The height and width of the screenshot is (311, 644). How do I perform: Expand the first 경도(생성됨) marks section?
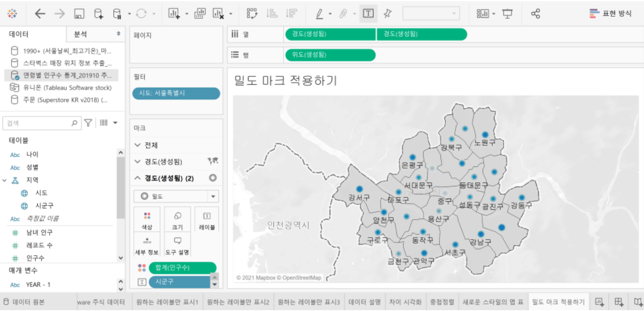pos(137,162)
